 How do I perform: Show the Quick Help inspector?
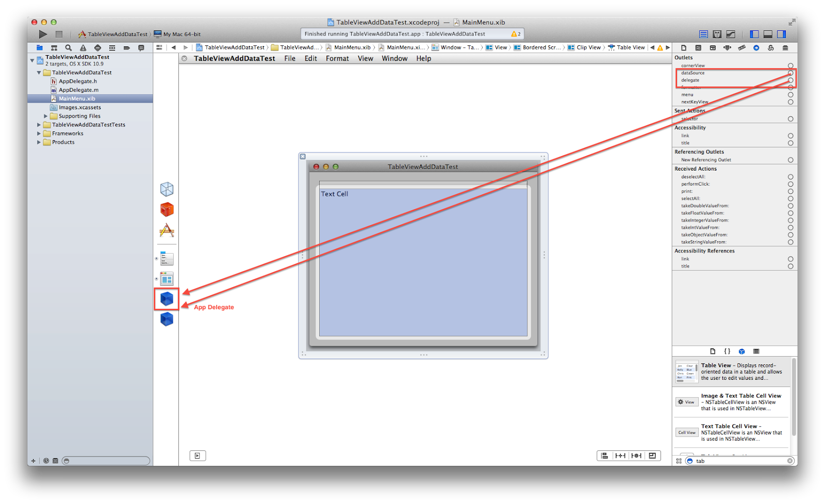click(x=698, y=47)
